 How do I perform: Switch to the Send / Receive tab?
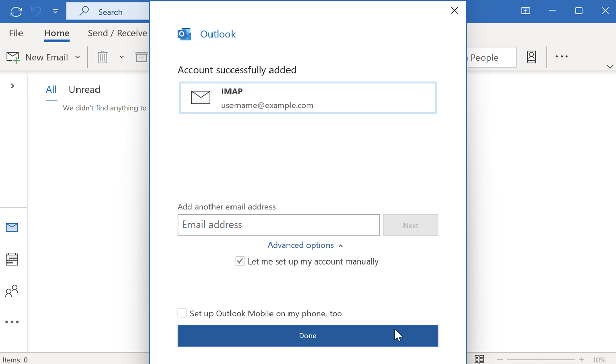tap(118, 33)
